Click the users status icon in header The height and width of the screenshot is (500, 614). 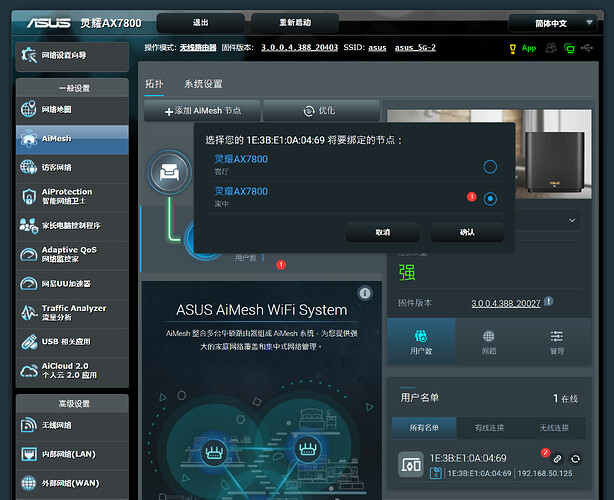coord(551,48)
